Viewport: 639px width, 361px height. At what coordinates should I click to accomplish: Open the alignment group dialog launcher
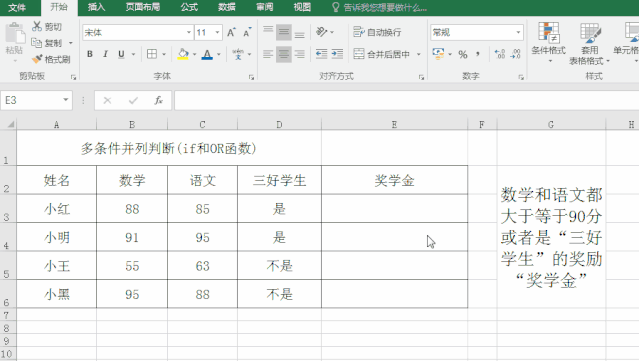click(x=421, y=77)
